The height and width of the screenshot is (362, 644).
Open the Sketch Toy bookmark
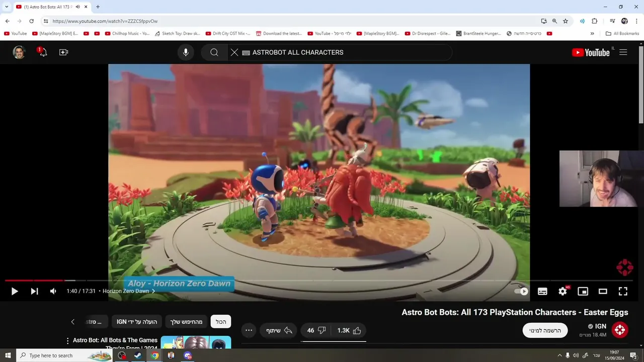click(177, 34)
